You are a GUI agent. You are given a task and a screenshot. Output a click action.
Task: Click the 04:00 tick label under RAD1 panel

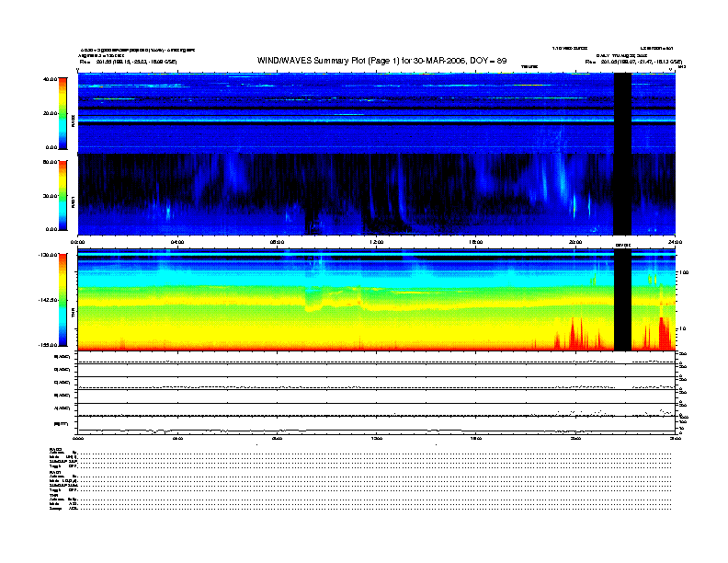[x=177, y=242]
